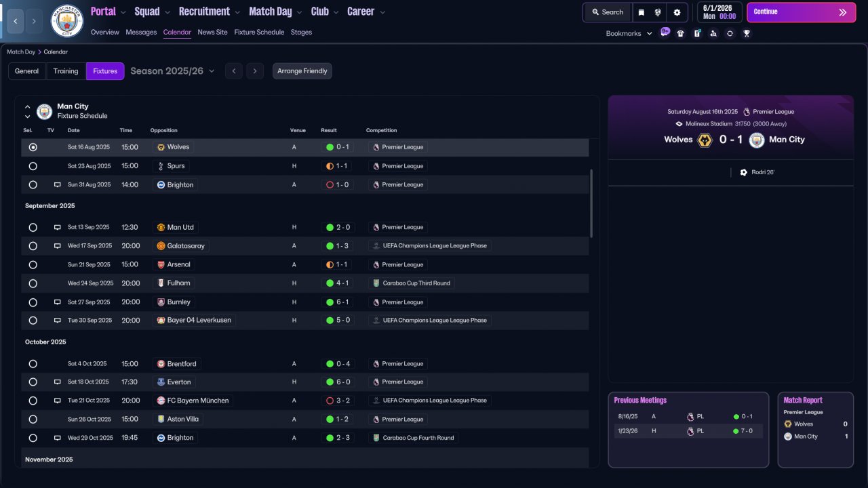This screenshot has height=488, width=868.
Task: Select the Training calendar view tab
Action: click(66, 71)
